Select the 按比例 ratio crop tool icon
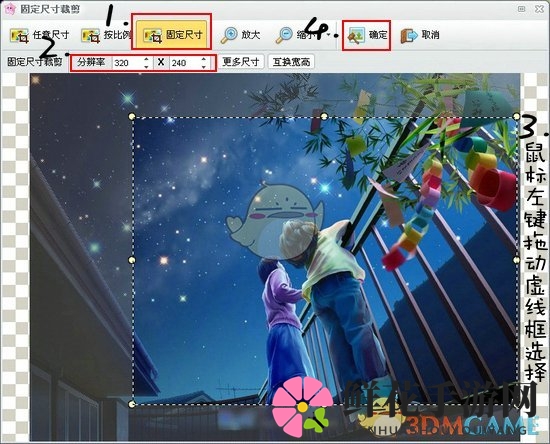The width and height of the screenshot is (550, 444). tap(90, 35)
